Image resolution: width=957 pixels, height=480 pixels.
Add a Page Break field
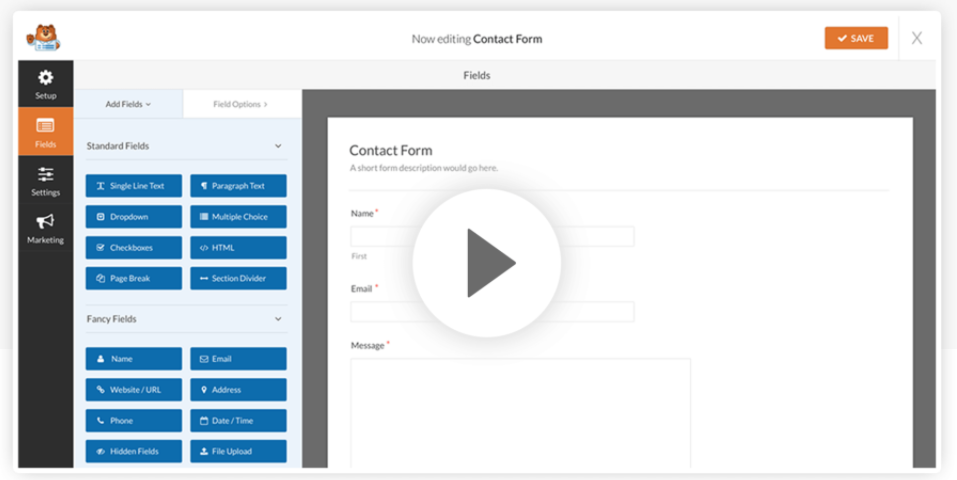134,278
